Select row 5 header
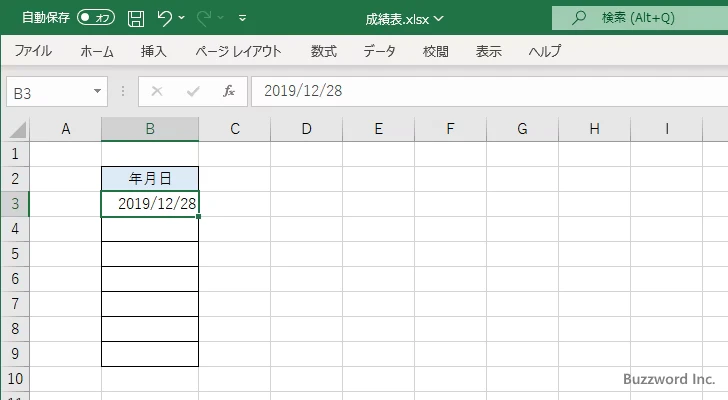This screenshot has height=400, width=728. pos(15,254)
